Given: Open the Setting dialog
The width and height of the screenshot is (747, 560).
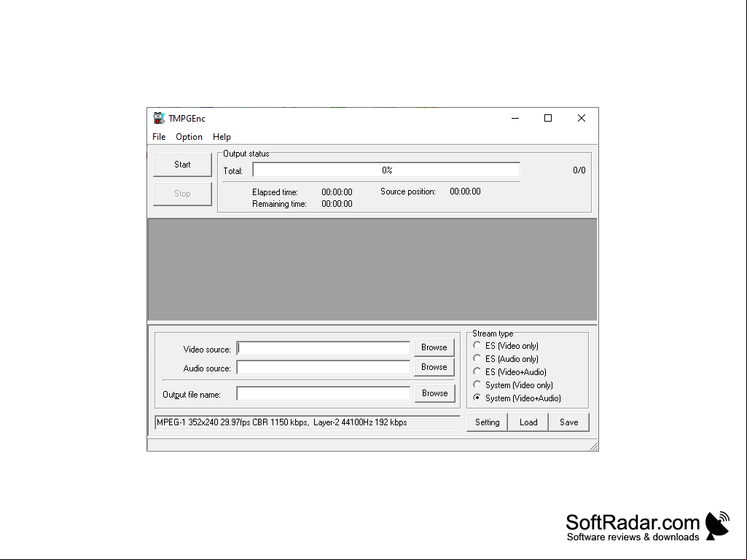Looking at the screenshot, I should tap(487, 422).
